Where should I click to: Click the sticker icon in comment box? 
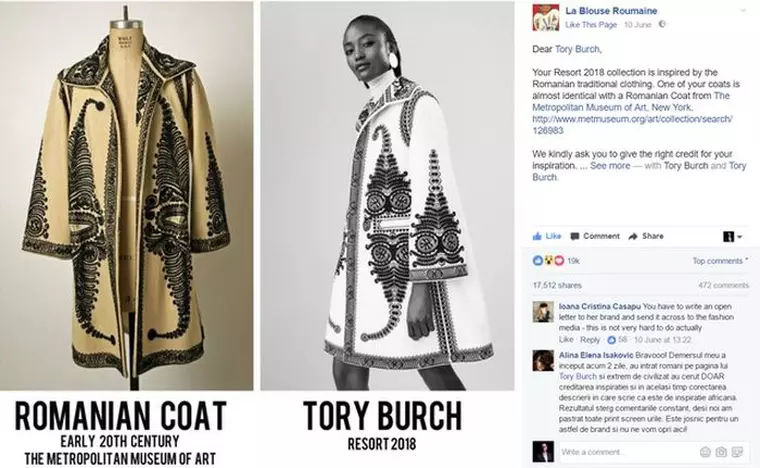(x=738, y=451)
